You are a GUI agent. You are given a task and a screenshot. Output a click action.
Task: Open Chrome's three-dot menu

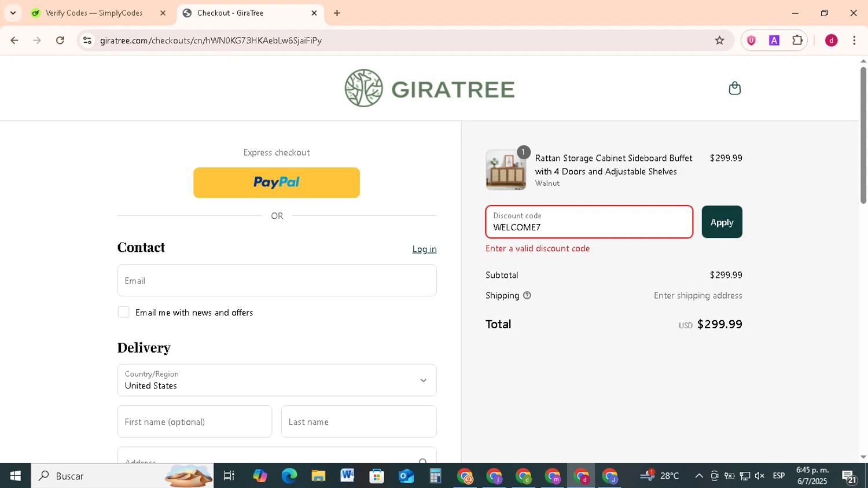point(854,41)
